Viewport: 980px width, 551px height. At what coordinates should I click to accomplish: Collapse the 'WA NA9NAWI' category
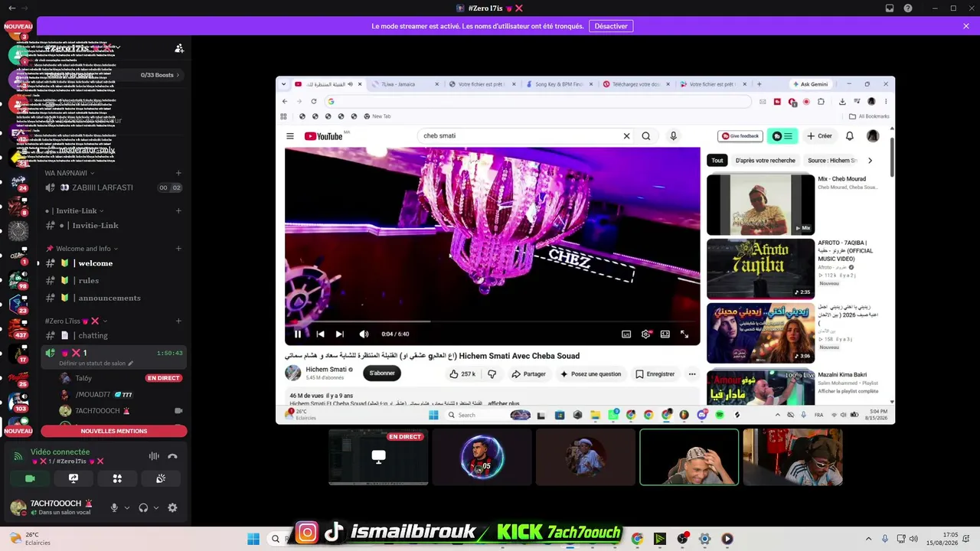(69, 173)
